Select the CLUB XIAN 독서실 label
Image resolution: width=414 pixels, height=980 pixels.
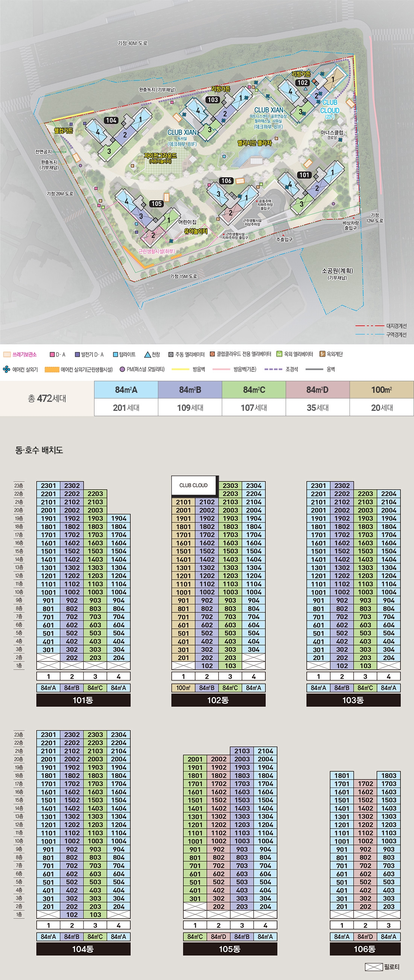[x=182, y=137]
